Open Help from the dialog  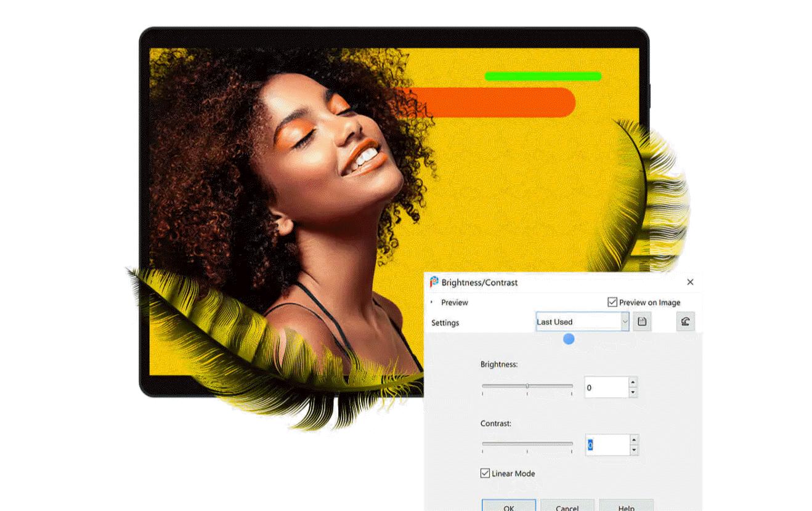tap(627, 507)
